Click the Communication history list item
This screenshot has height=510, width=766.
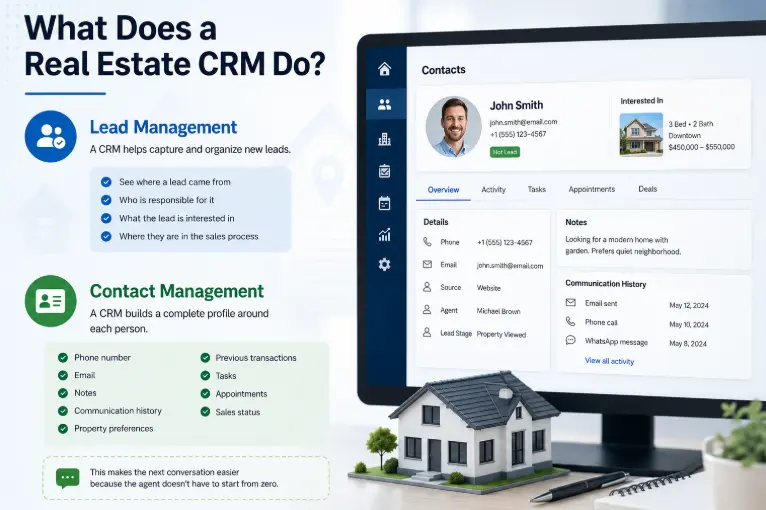[118, 411]
